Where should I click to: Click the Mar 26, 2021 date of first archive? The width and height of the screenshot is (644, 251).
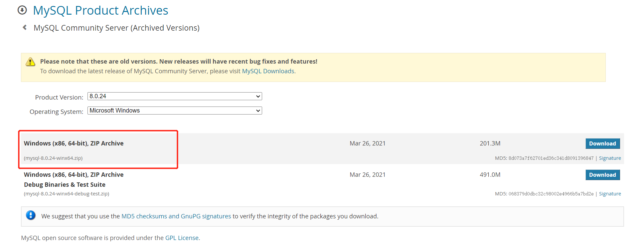pyautogui.click(x=368, y=143)
